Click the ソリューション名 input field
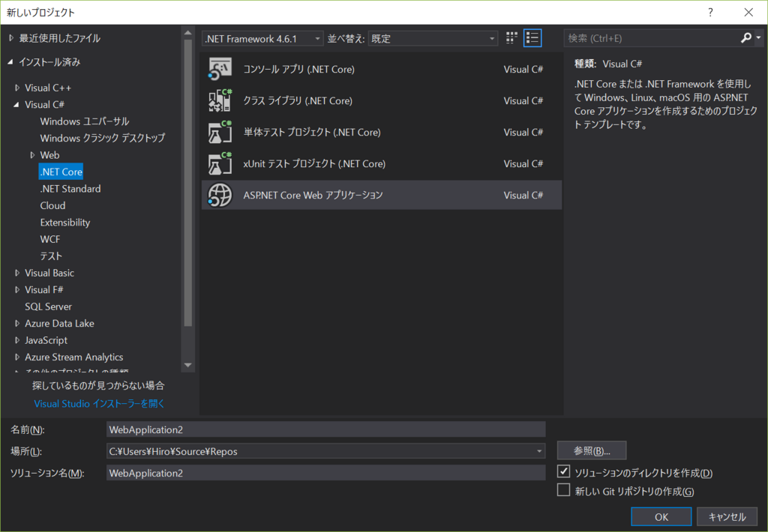 point(325,473)
